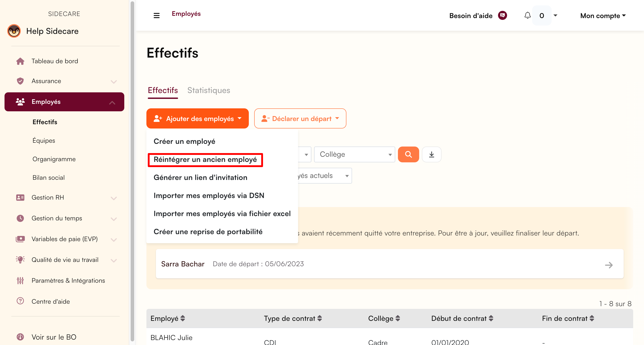Click the Variables de paie money icon
This screenshot has height=345, width=644.
(20, 239)
